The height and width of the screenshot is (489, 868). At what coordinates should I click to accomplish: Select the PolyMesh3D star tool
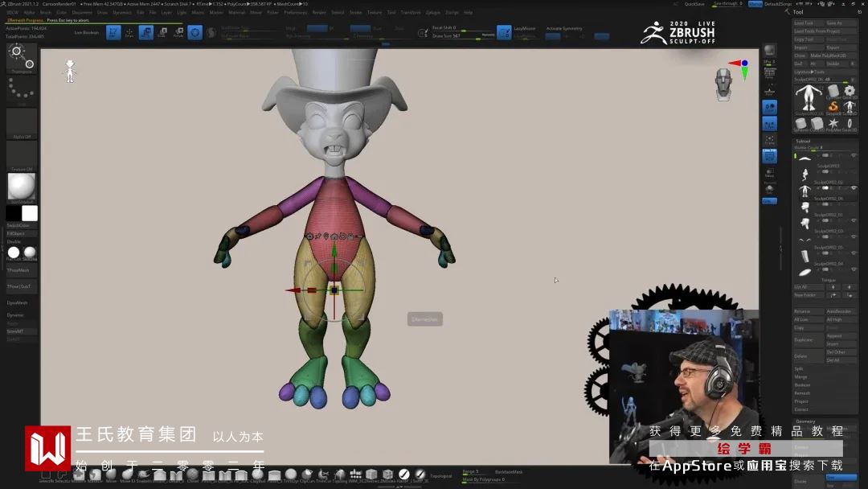coord(833,124)
